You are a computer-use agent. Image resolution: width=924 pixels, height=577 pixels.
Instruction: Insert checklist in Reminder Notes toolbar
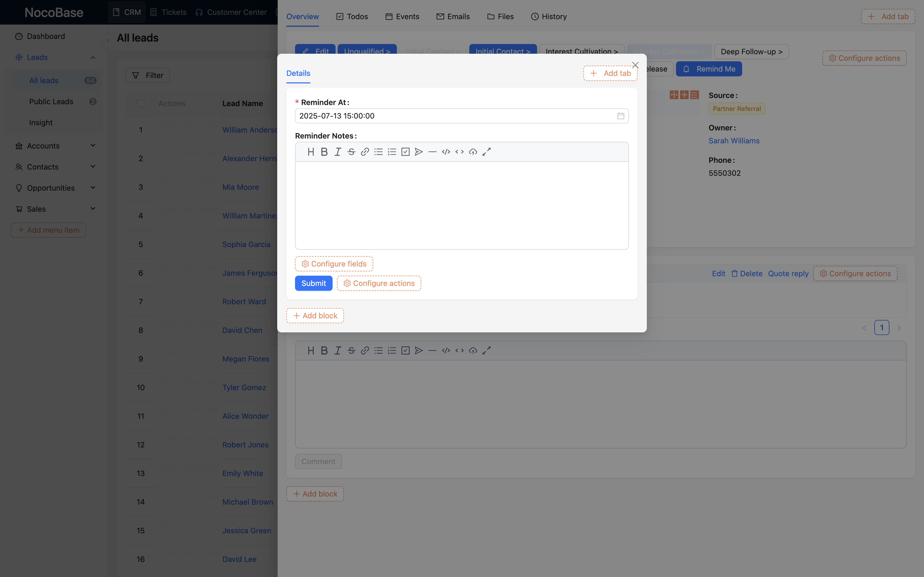pyautogui.click(x=406, y=152)
